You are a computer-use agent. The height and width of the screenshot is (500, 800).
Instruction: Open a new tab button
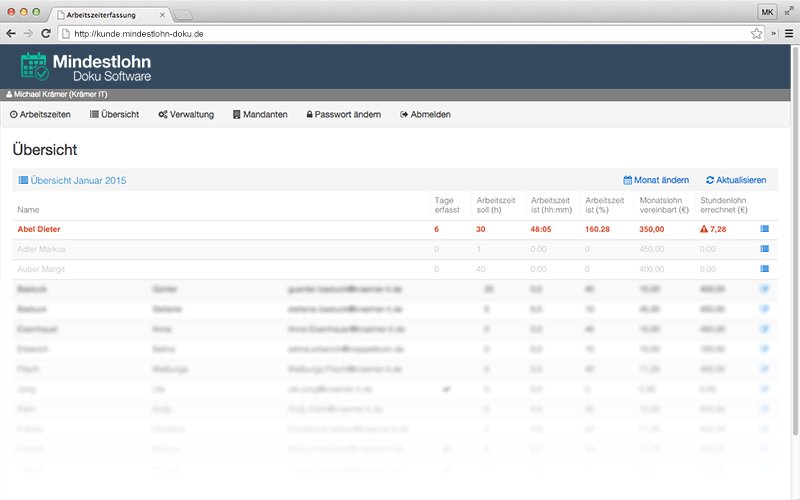183,15
